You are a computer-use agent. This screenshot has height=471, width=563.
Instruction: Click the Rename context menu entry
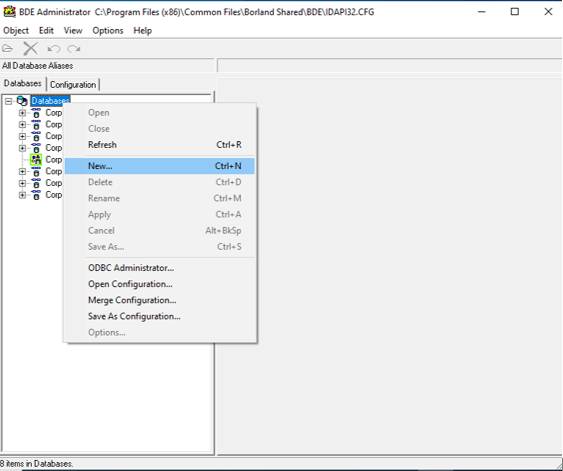point(160,198)
